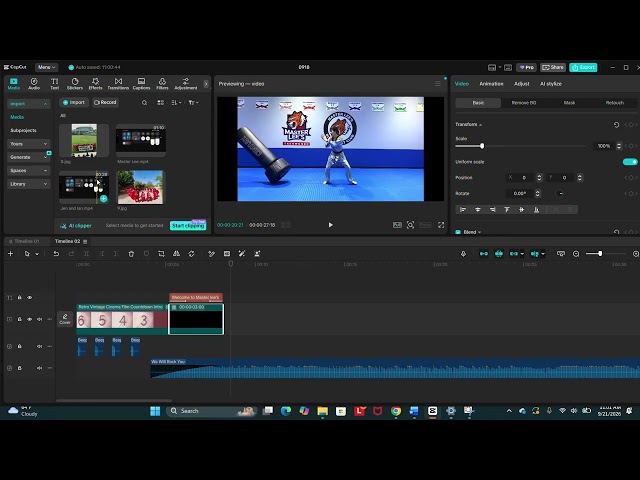This screenshot has width=640, height=480.
Task: Open the Adjustment panel
Action: (186, 84)
